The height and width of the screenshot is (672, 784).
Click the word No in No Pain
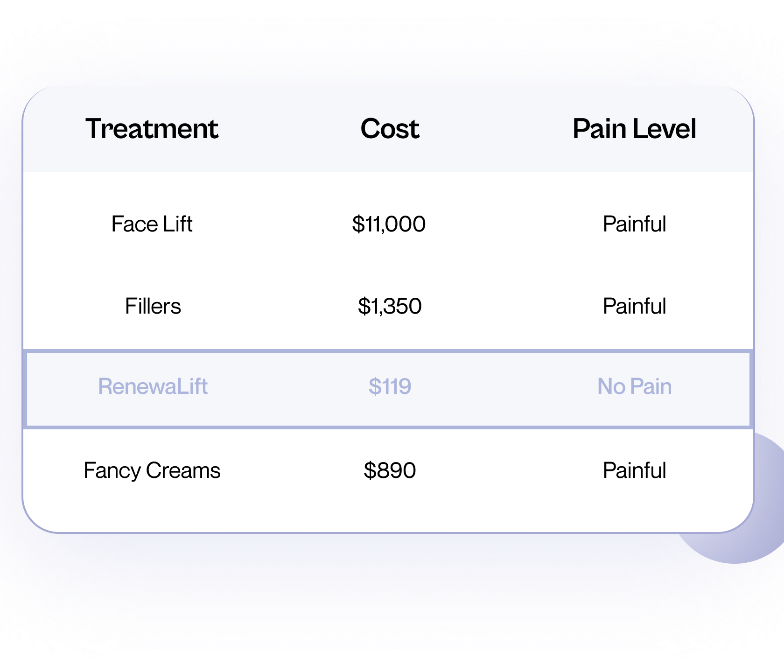click(x=611, y=386)
